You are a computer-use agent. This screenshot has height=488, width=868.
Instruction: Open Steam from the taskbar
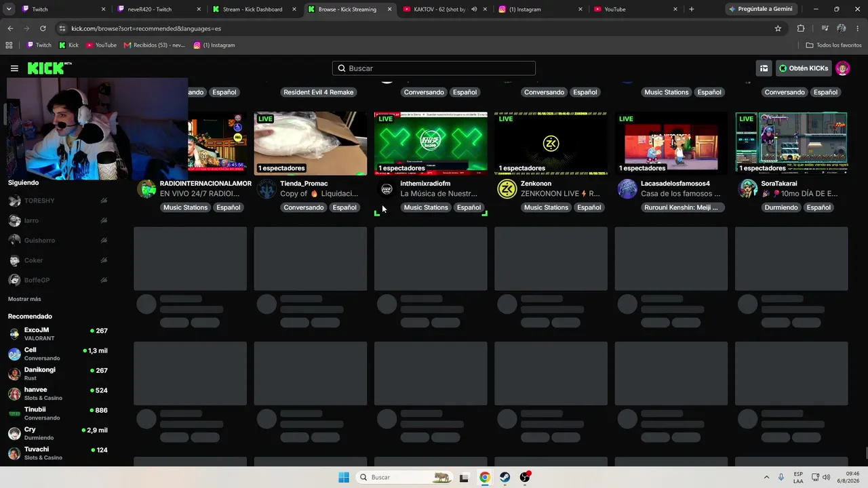click(x=505, y=477)
